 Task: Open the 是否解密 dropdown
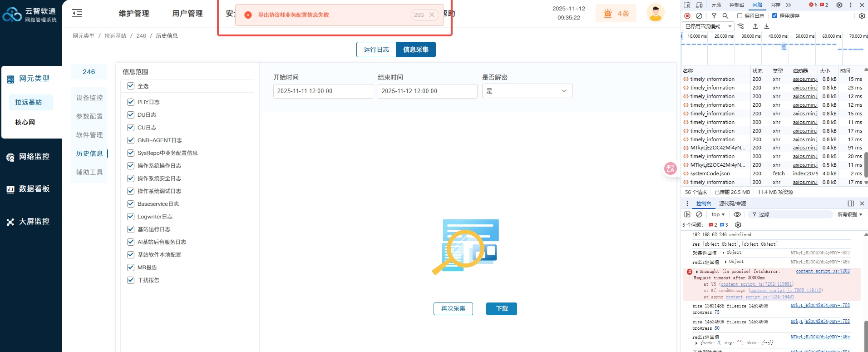[x=527, y=91]
